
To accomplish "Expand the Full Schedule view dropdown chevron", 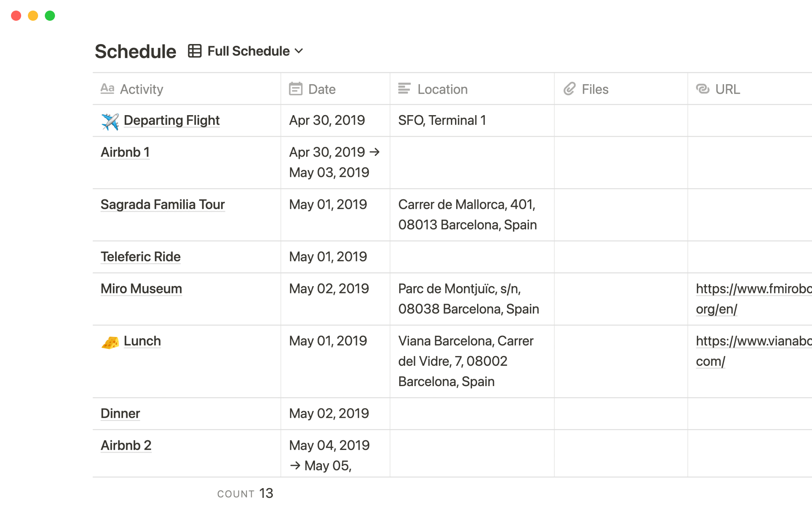I will point(299,51).
